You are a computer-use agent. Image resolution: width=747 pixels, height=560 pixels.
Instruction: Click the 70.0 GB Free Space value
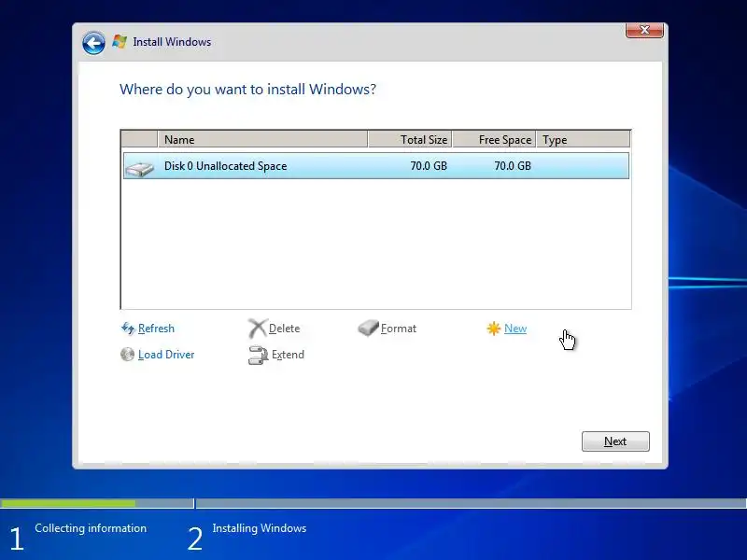(513, 166)
